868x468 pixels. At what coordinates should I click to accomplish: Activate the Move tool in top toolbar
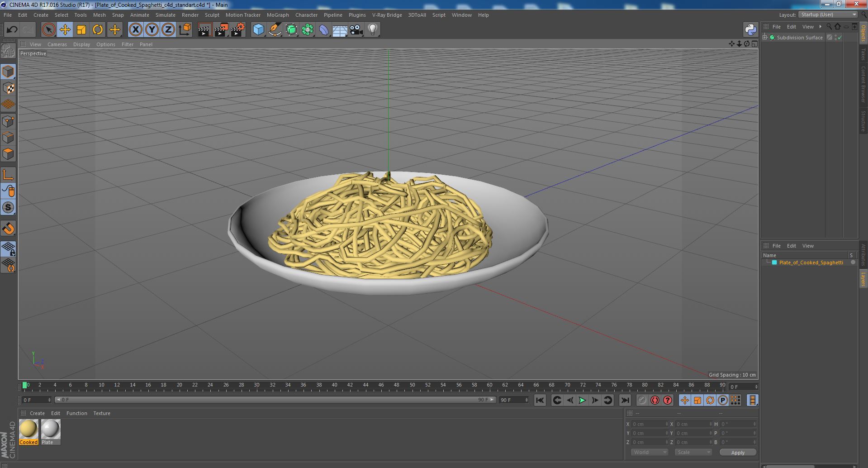65,30
